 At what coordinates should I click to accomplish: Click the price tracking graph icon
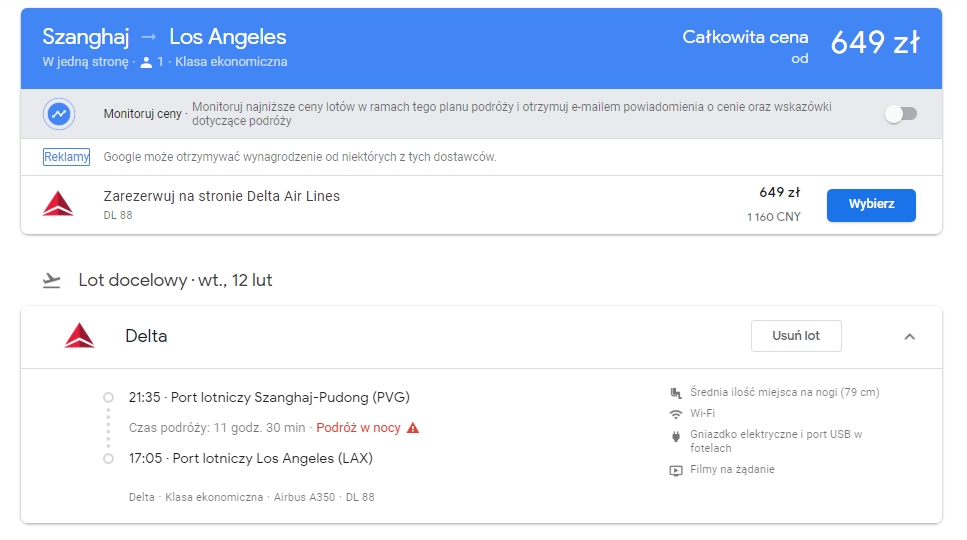click(x=59, y=114)
